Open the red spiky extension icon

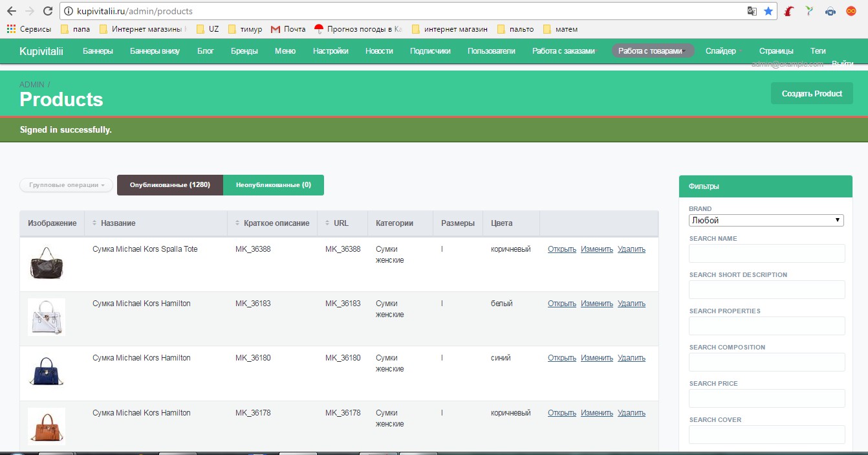click(789, 11)
